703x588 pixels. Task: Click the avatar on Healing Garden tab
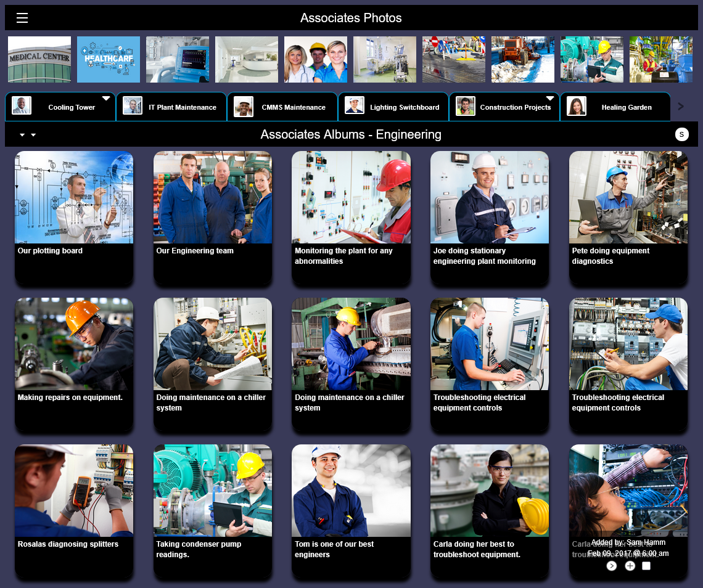(x=577, y=106)
